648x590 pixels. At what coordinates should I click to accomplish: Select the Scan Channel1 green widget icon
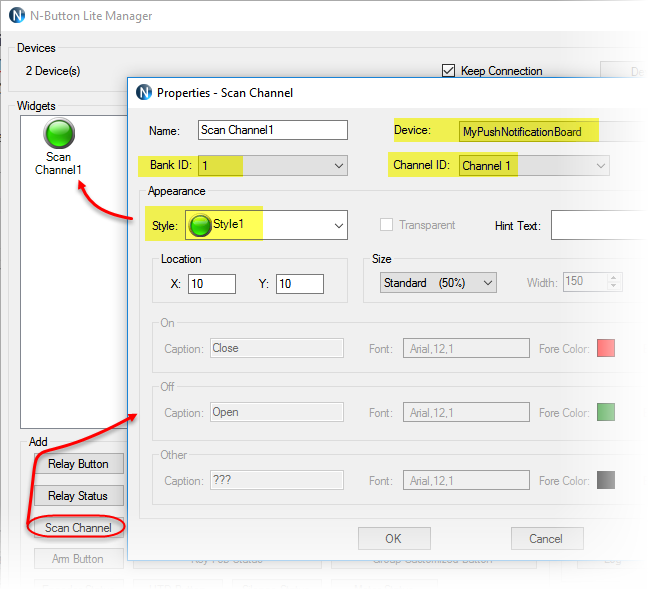point(59,133)
